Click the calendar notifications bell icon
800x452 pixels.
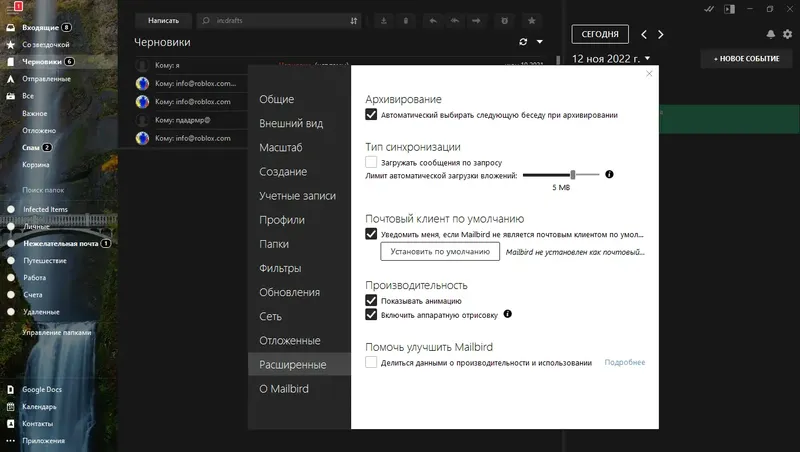pyautogui.click(x=770, y=34)
